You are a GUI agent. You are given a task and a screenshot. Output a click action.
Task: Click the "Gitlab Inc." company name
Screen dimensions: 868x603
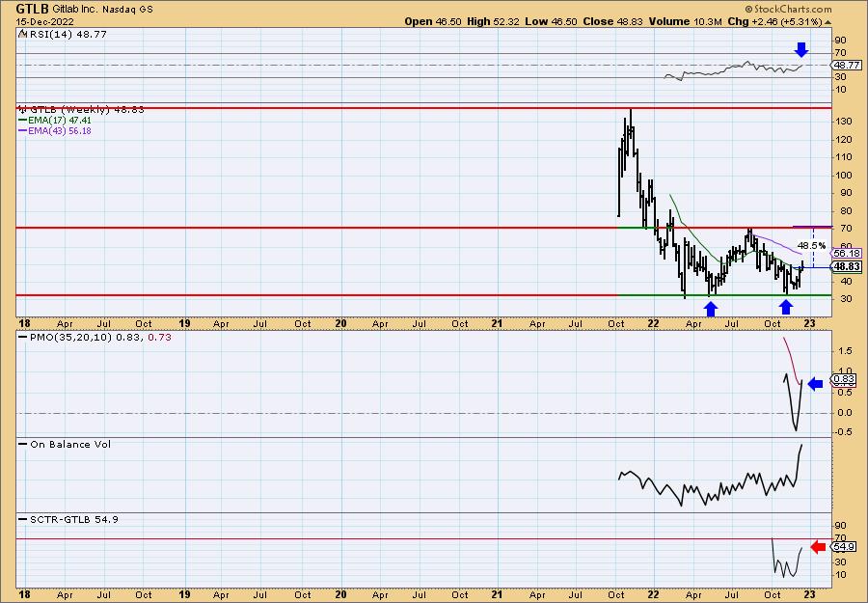(x=77, y=10)
